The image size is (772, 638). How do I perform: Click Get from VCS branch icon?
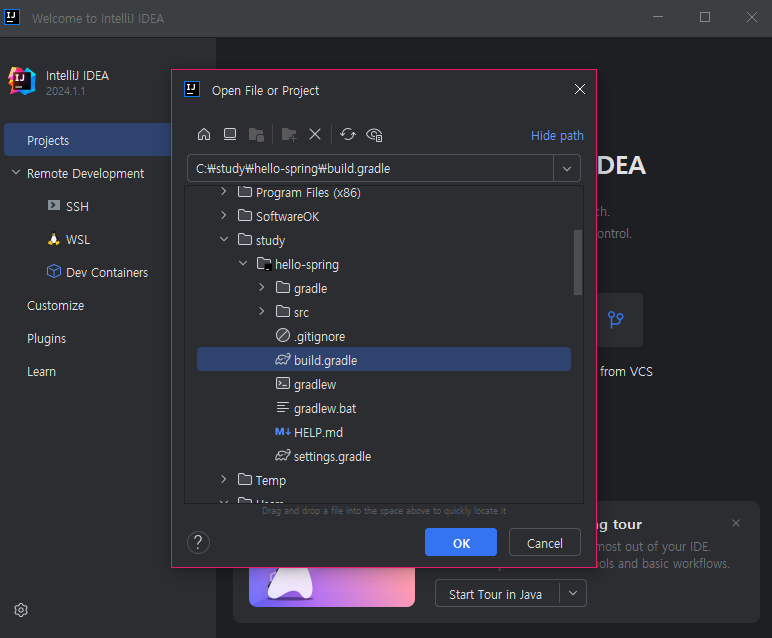point(615,320)
